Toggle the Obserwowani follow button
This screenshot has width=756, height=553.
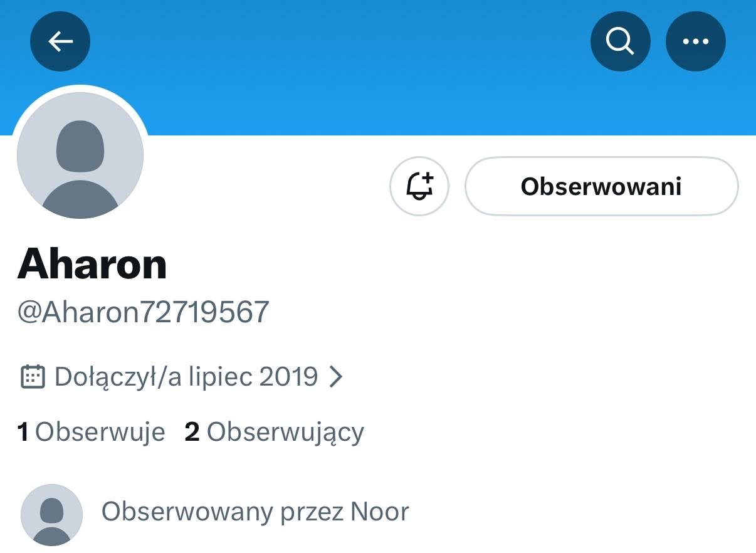click(601, 186)
